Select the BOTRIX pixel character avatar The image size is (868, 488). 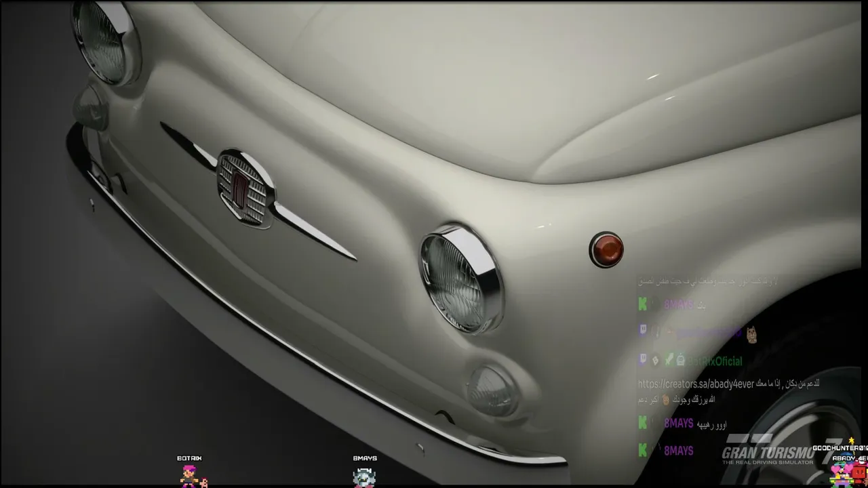click(x=189, y=476)
